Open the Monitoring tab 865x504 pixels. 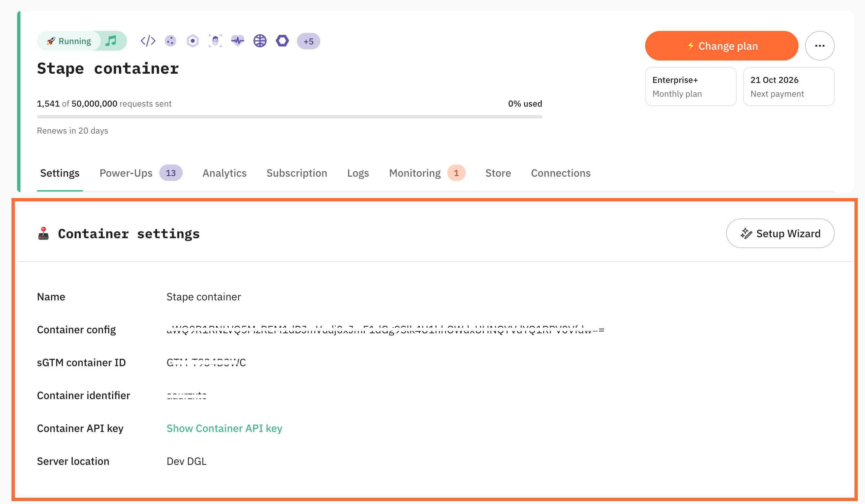pos(427,173)
